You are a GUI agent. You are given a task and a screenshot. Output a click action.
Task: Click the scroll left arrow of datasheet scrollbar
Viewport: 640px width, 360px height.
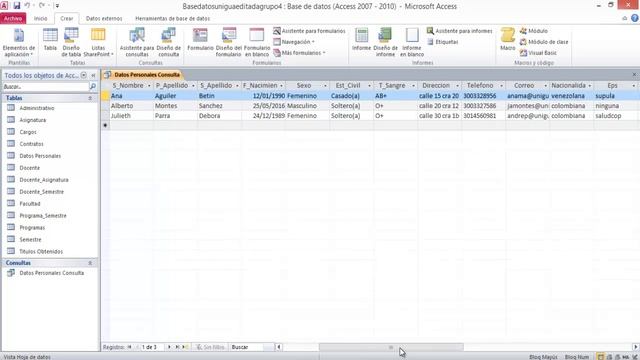(279, 347)
